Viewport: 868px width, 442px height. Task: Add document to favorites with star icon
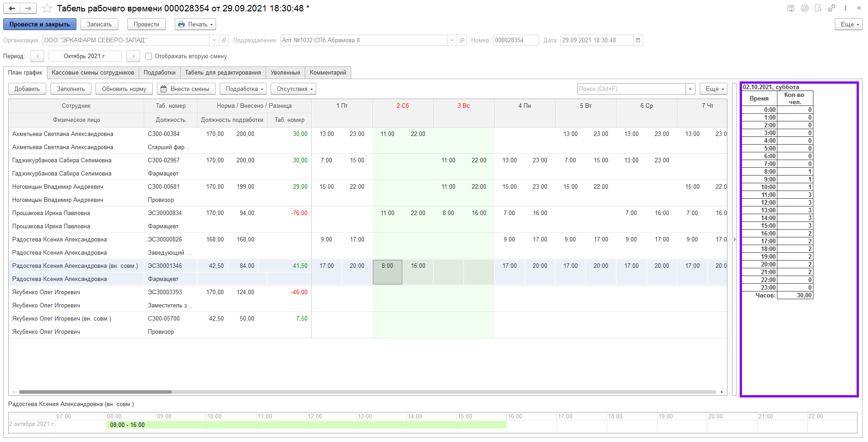[47, 8]
